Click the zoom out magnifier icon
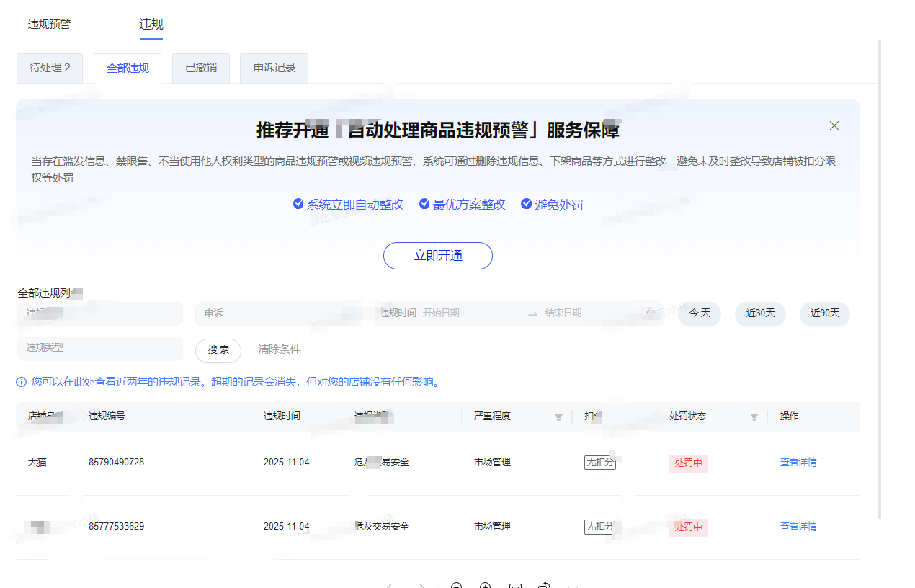This screenshot has height=588, width=915. 456,585
